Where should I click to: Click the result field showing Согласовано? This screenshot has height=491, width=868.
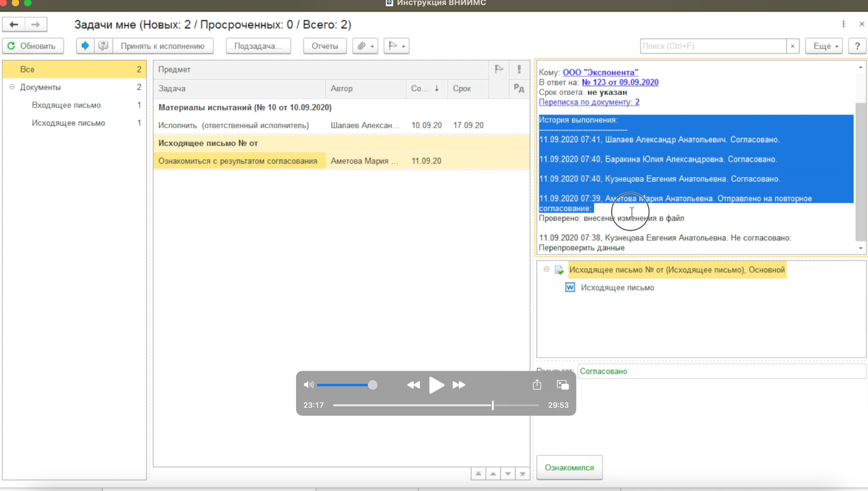pyautogui.click(x=722, y=371)
